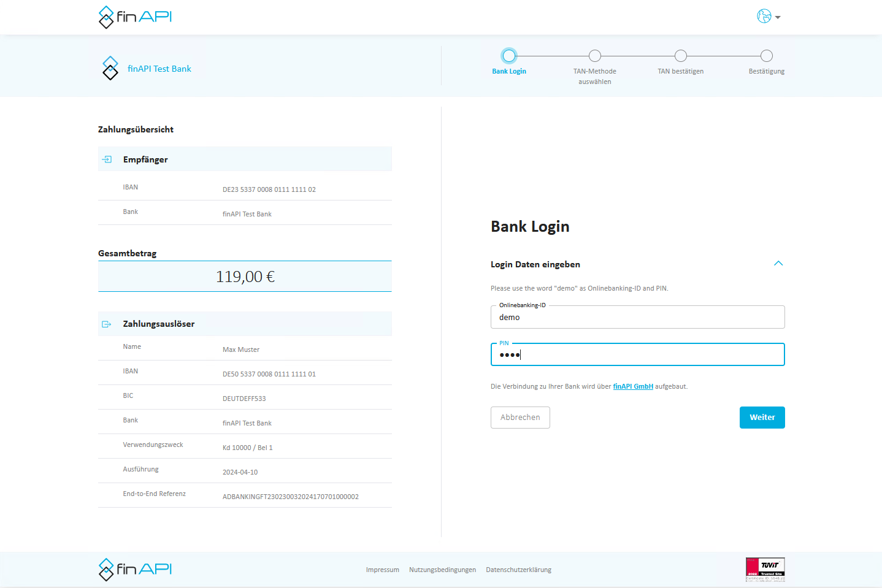Click the BIC value DEUTDEFF533

tap(244, 399)
